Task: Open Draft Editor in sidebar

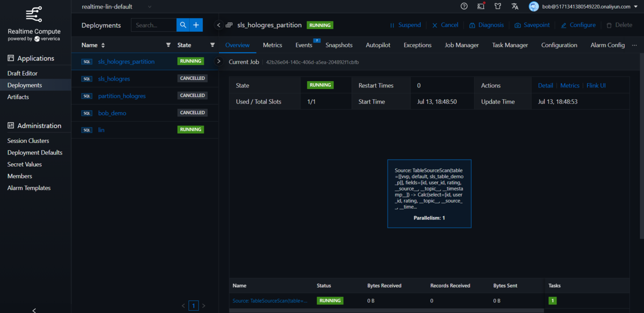Action: tap(23, 73)
